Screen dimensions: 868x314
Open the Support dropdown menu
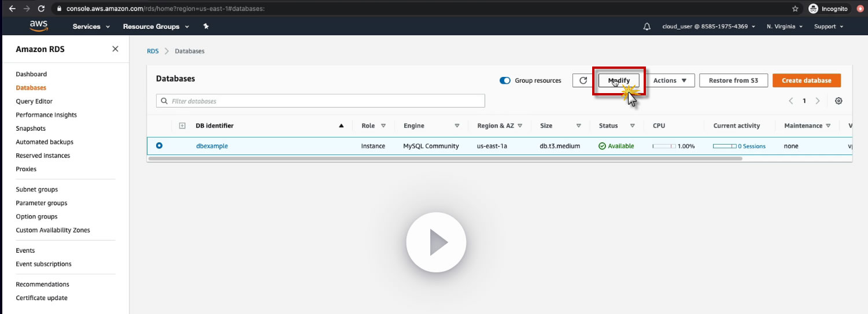pos(829,27)
